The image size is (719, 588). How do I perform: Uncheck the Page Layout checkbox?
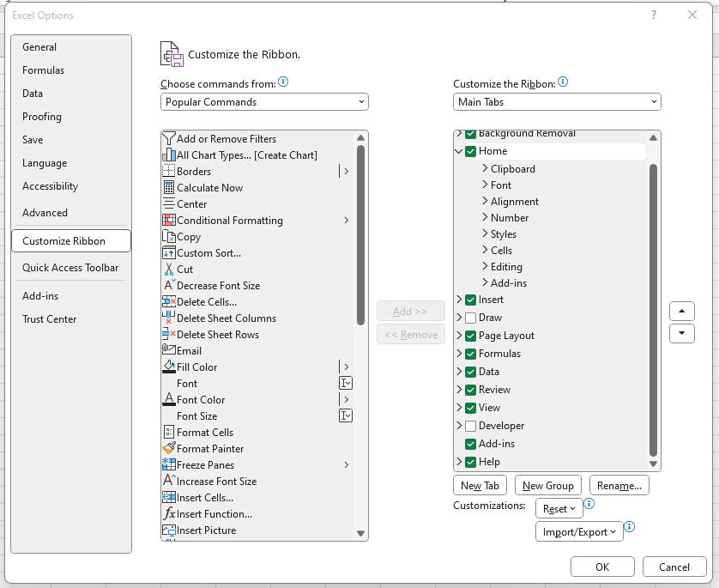[x=470, y=336]
